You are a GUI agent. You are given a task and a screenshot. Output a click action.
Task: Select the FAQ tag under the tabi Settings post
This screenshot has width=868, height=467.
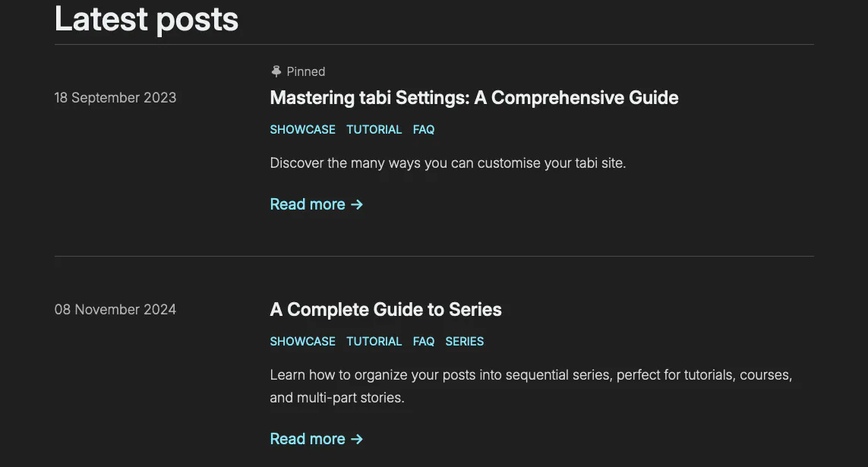pos(424,130)
